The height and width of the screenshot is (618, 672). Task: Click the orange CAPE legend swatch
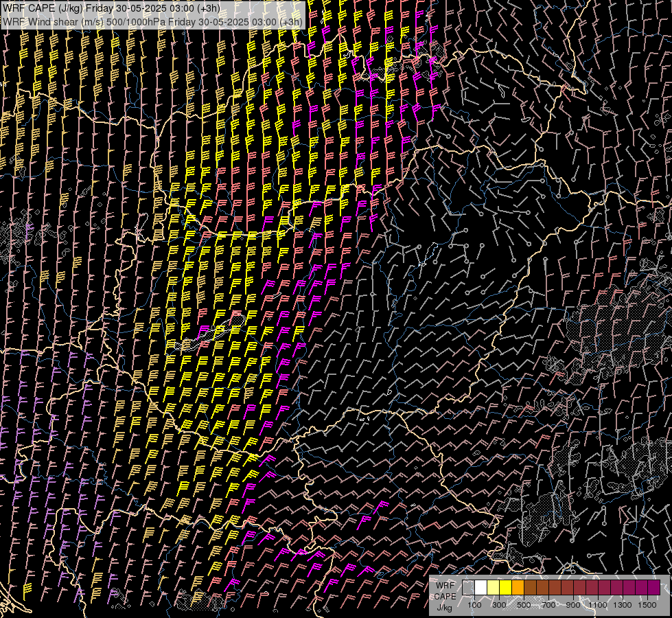click(x=518, y=587)
